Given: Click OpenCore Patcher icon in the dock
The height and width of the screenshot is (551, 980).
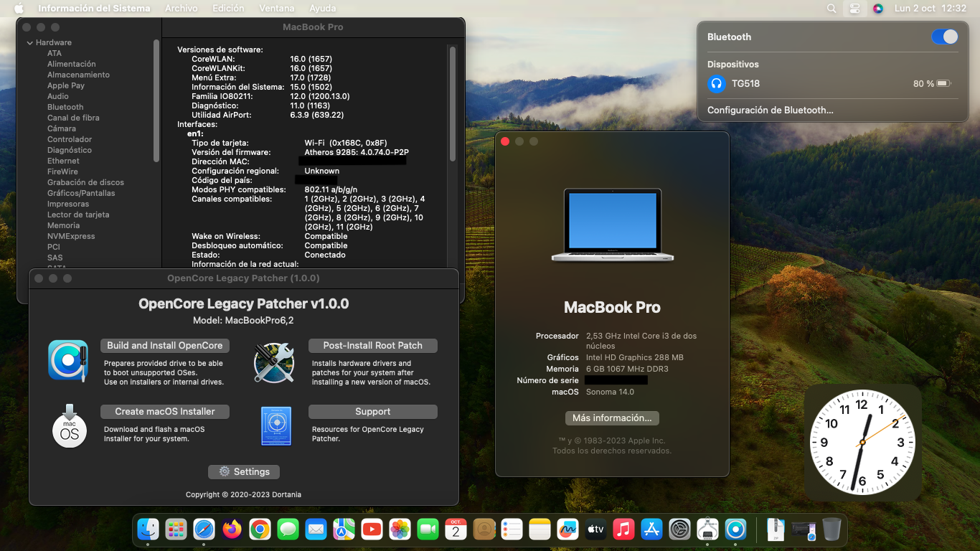Looking at the screenshot, I should [x=735, y=529].
